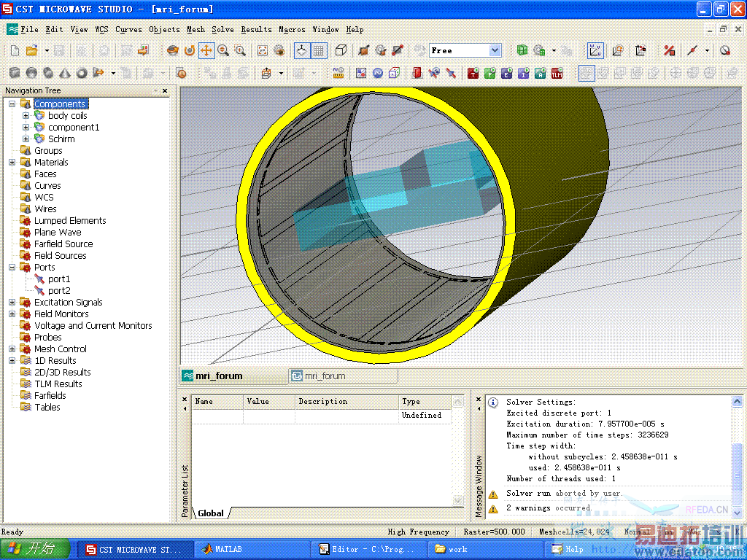
Task: Create a Cone shape
Action: tap(65, 73)
